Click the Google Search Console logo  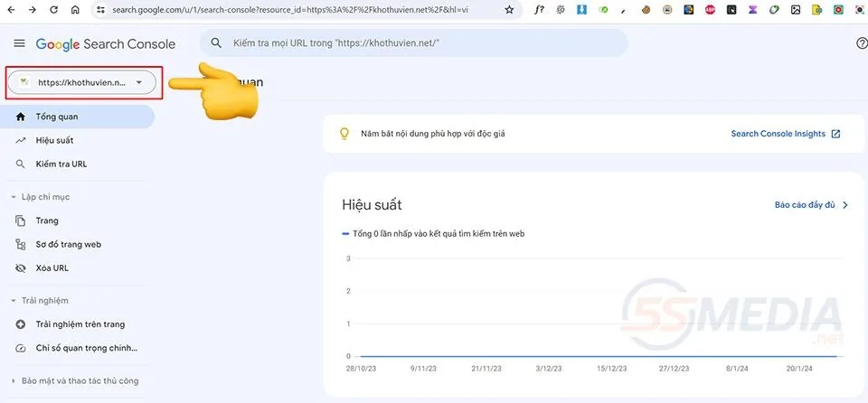(106, 44)
